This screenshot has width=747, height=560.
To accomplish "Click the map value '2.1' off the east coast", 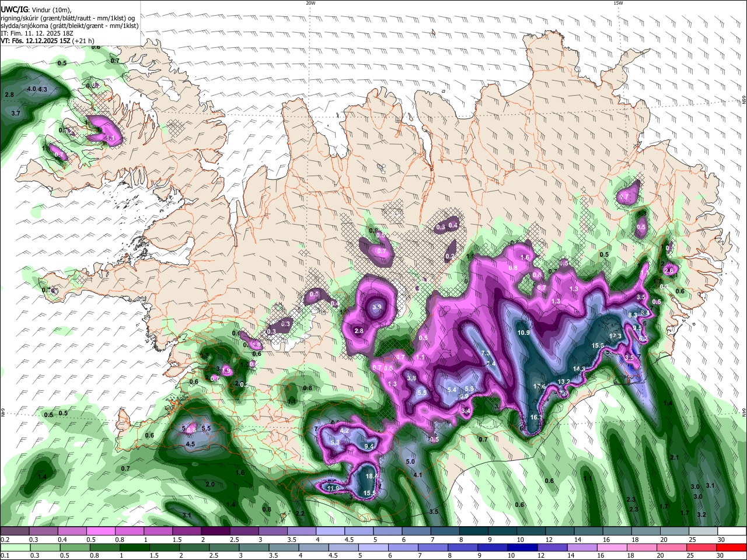I will pyautogui.click(x=675, y=457).
